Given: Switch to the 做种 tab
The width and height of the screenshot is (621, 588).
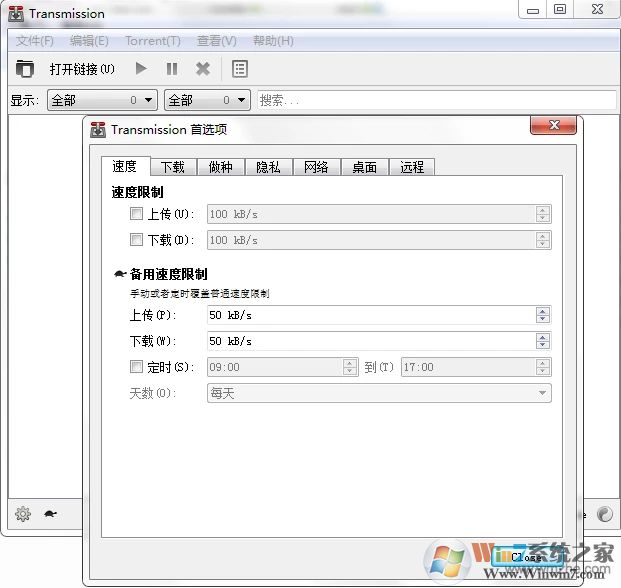Looking at the screenshot, I should (x=221, y=167).
